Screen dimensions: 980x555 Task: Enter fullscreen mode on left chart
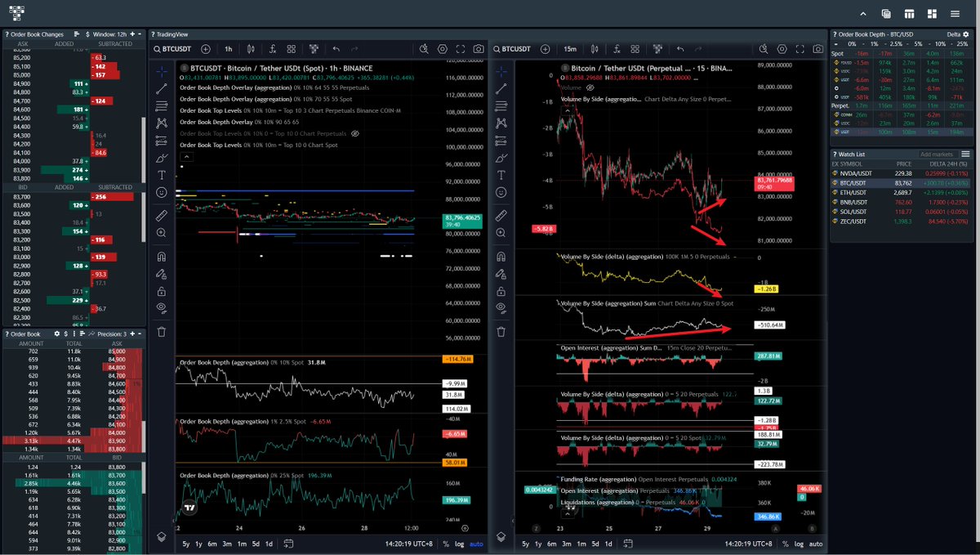click(461, 49)
